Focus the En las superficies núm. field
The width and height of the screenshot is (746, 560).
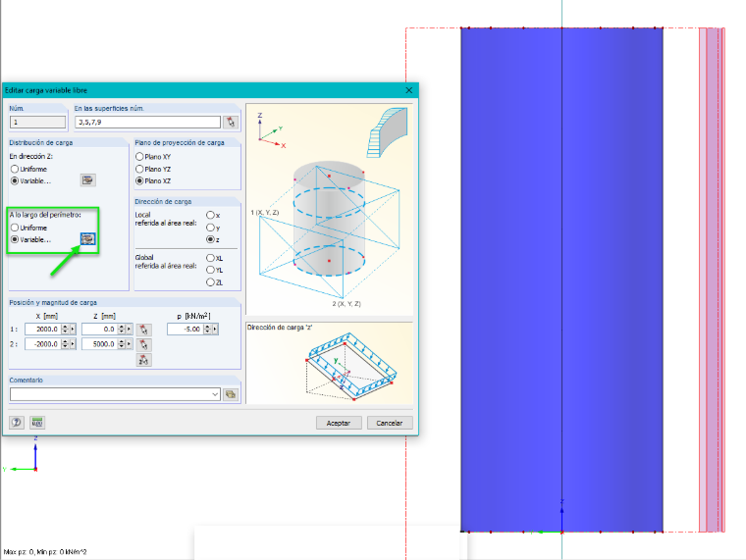[x=147, y=123]
